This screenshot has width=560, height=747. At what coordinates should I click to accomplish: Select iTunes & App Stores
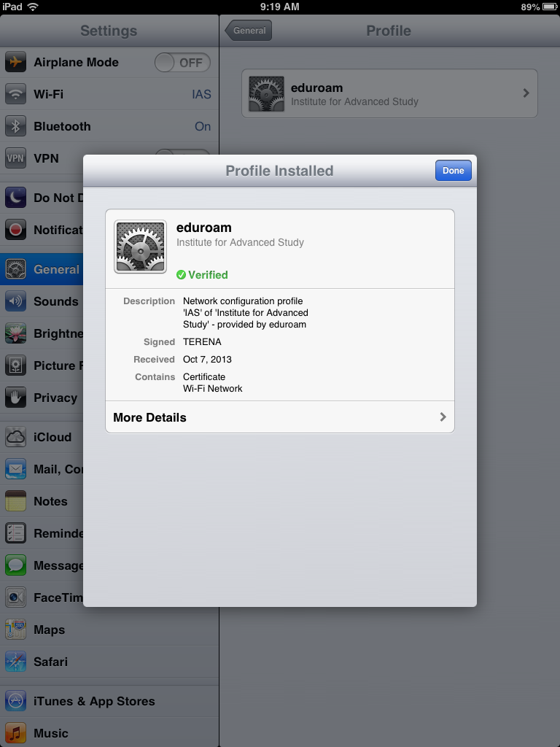pyautogui.click(x=109, y=701)
